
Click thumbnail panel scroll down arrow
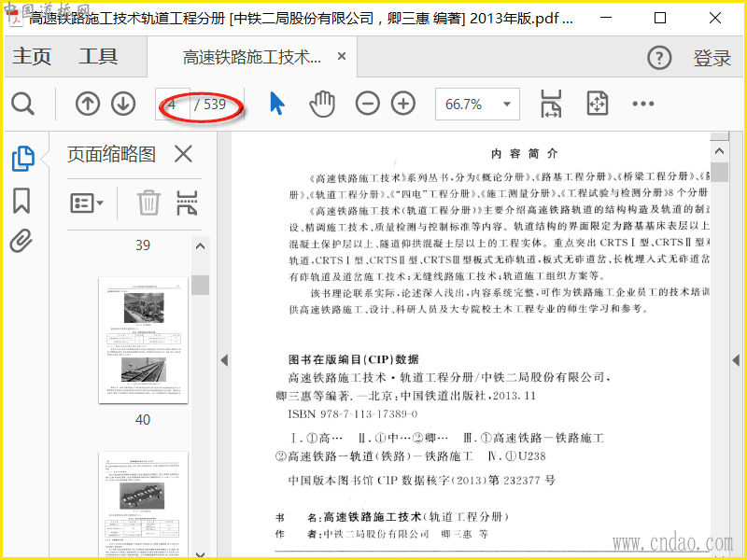(x=201, y=554)
